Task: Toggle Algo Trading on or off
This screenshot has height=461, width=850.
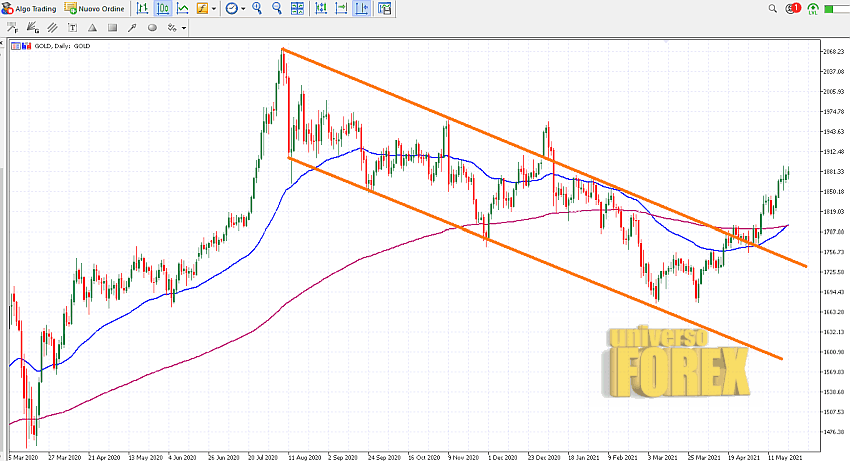Action: (29, 8)
